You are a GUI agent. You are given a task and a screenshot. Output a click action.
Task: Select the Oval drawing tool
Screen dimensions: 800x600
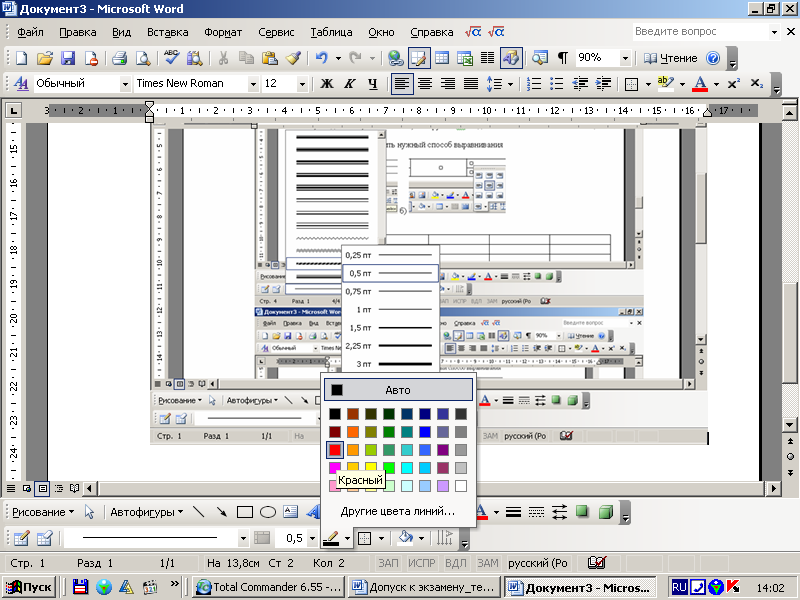pyautogui.click(x=268, y=512)
